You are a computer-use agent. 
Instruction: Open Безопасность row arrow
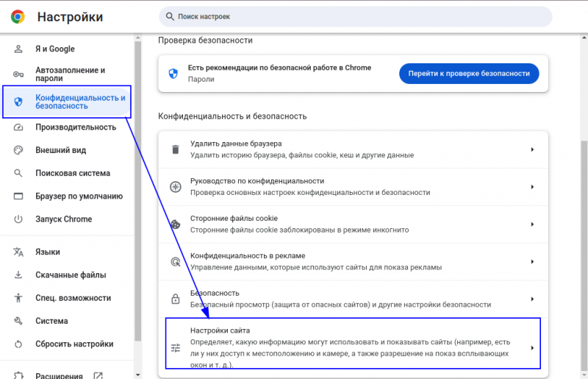click(531, 299)
